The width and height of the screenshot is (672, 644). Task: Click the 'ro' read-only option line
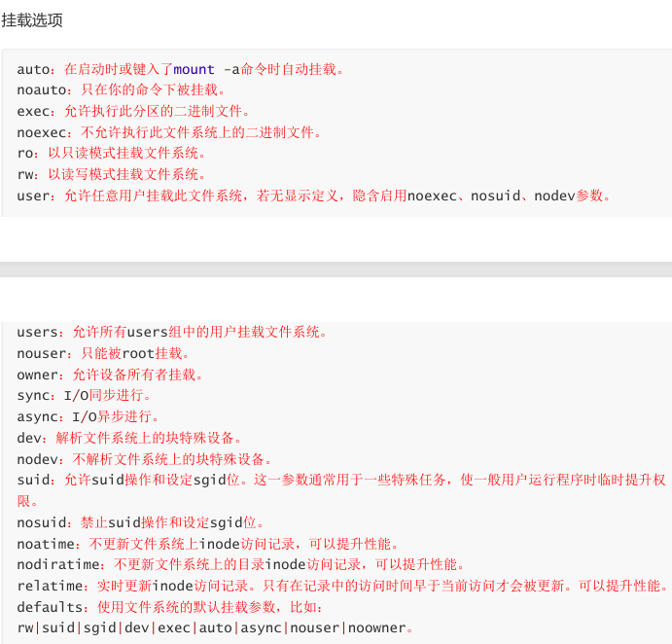pos(112,153)
